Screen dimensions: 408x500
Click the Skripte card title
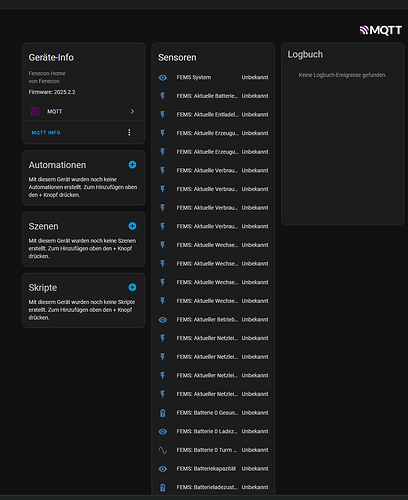tap(43, 288)
